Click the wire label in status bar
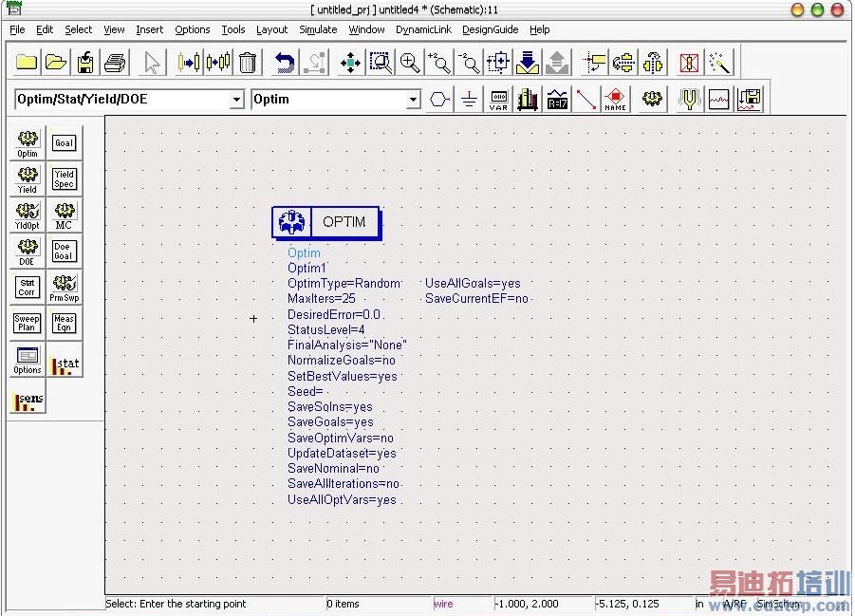Screen dimensions: 855x616 point(443,604)
